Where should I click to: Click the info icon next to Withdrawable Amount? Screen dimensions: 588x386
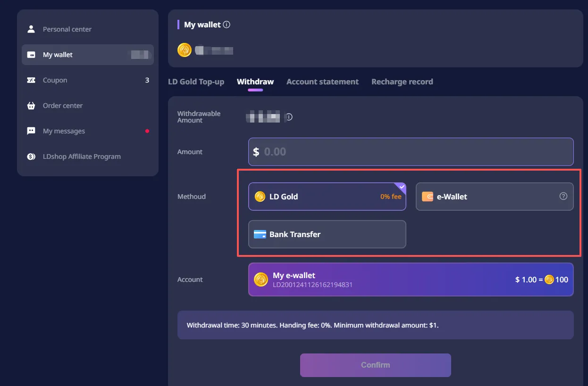click(x=289, y=117)
